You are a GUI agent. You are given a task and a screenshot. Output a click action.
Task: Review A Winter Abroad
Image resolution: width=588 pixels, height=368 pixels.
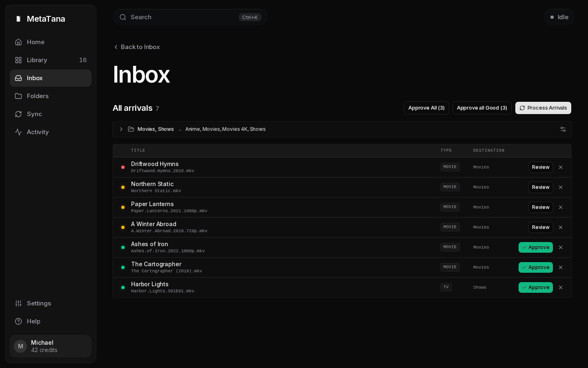(x=541, y=227)
